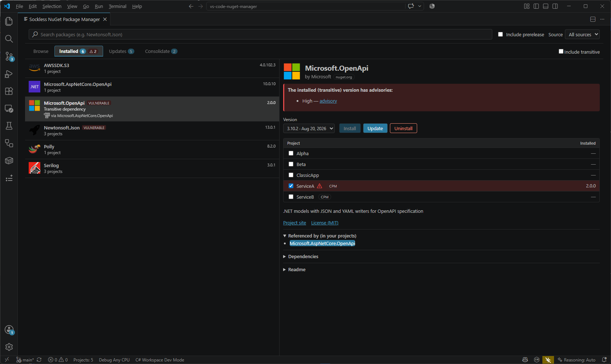
Task: Open the Project site link
Action: tap(294, 223)
